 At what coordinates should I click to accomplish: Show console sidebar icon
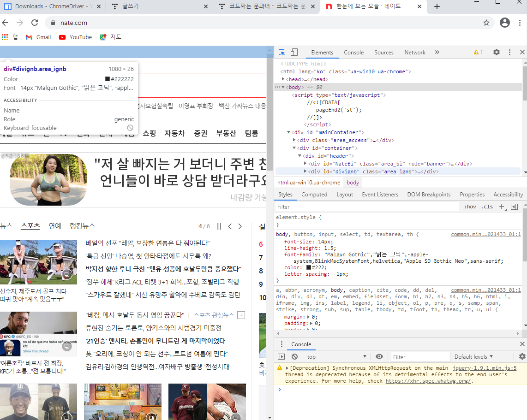pyautogui.click(x=281, y=357)
